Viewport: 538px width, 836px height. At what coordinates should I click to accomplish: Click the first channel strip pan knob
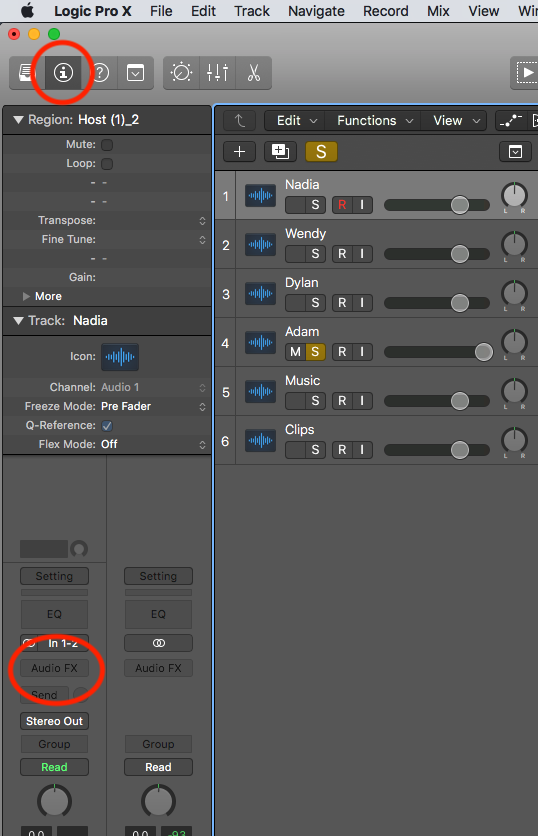pos(54,801)
